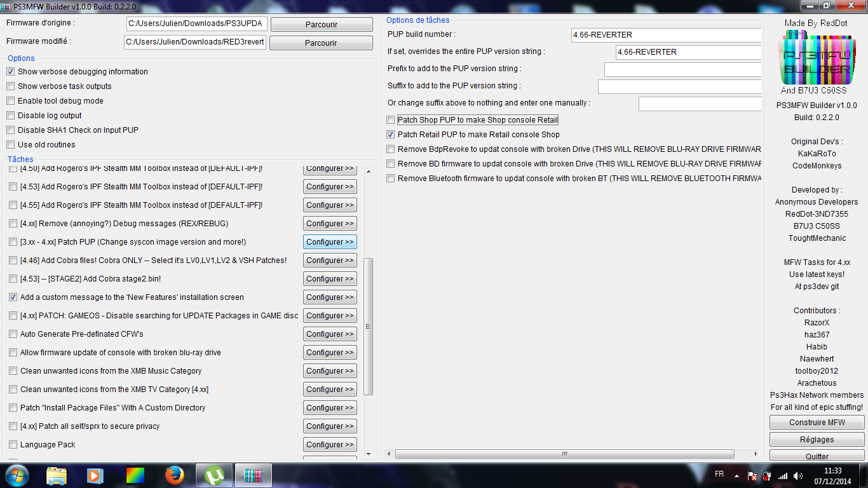Image resolution: width=868 pixels, height=488 pixels.
Task: Click the Construire MFW button
Action: (x=817, y=423)
